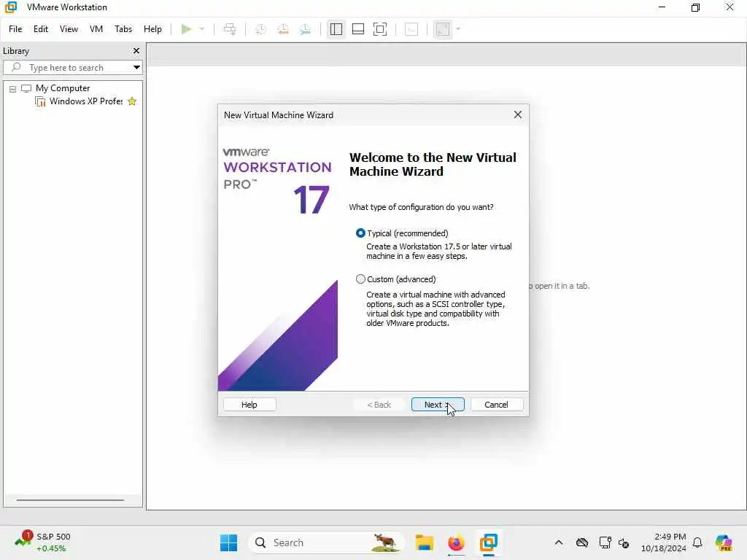The height and width of the screenshot is (560, 747).
Task: Click the Stretch Guest display icon
Action: tap(443, 29)
